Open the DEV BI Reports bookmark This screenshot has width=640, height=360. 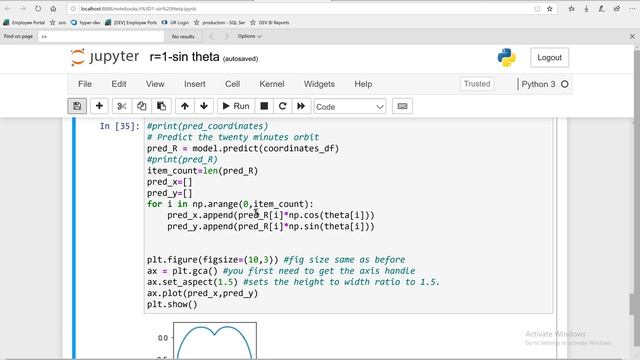[270, 22]
